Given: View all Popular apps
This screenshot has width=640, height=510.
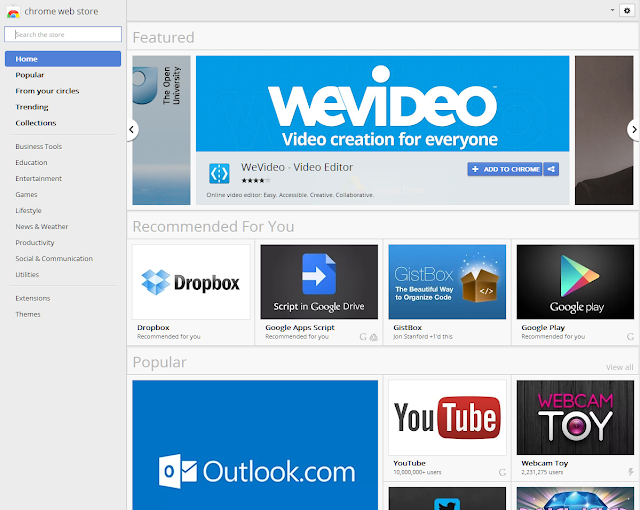Looking at the screenshot, I should click(620, 367).
